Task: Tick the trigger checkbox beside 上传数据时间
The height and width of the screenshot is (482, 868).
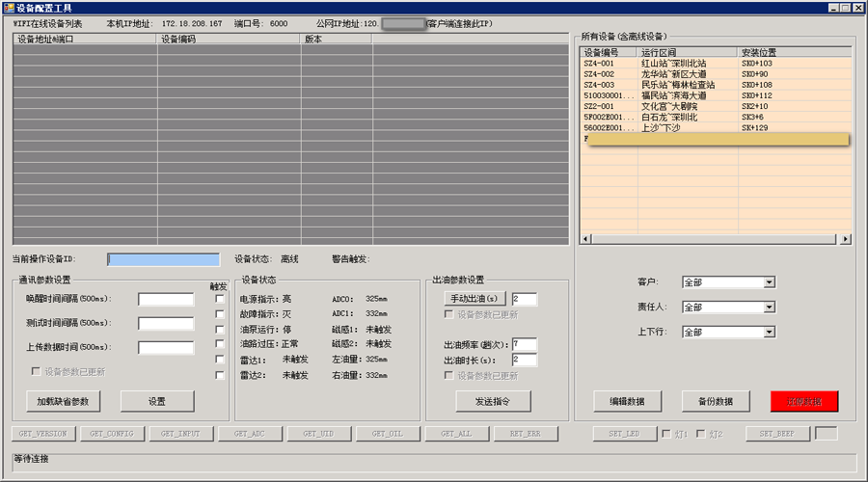Action: (220, 330)
